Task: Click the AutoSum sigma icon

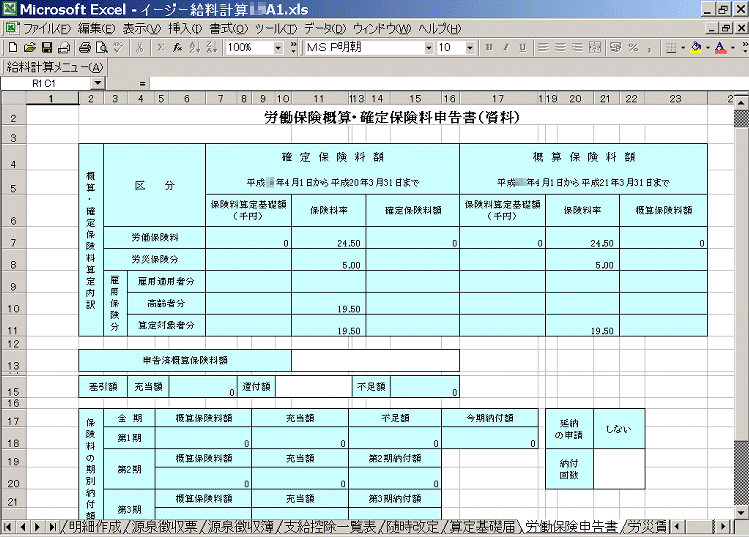Action: (x=159, y=47)
